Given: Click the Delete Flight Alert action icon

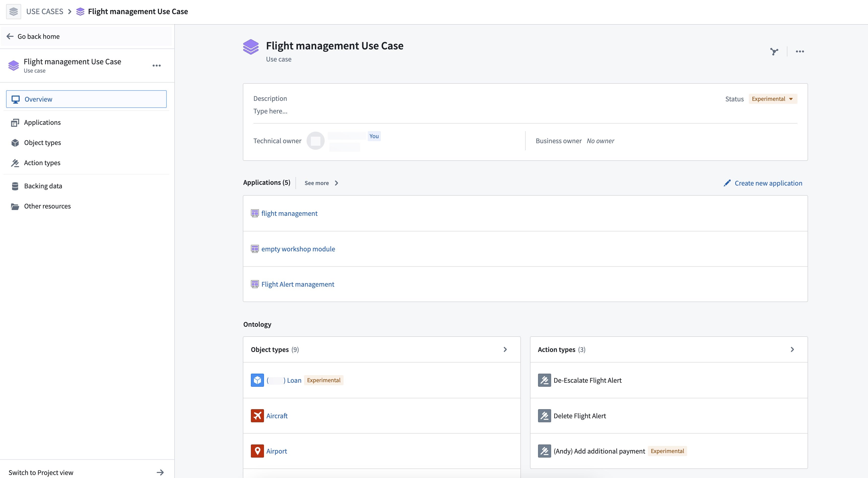Looking at the screenshot, I should (545, 415).
